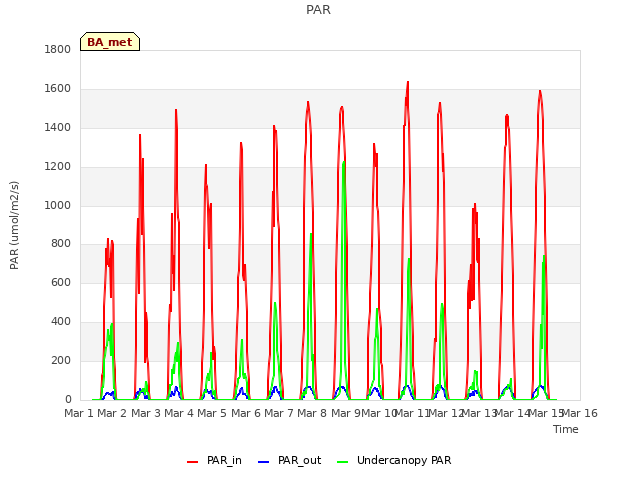Click the 200 y-axis tick label
Image resolution: width=640 pixels, height=480 pixels.
61,360
